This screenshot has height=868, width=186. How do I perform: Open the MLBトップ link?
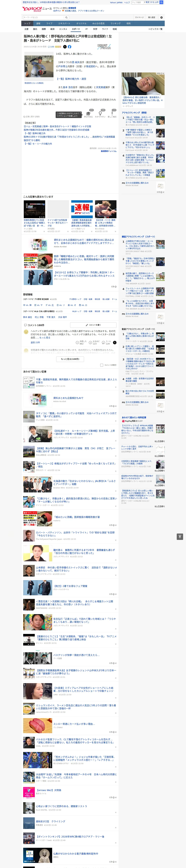(77, 311)
